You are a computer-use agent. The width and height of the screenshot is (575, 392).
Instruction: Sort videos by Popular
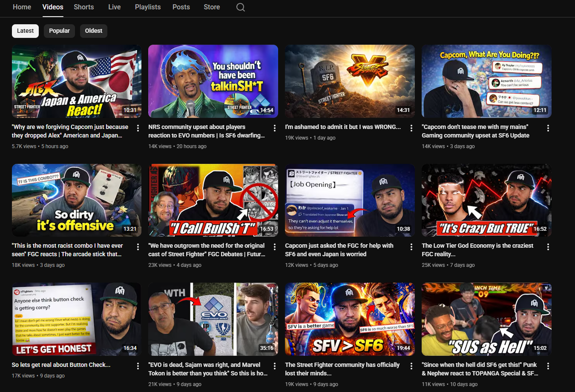[x=59, y=31]
